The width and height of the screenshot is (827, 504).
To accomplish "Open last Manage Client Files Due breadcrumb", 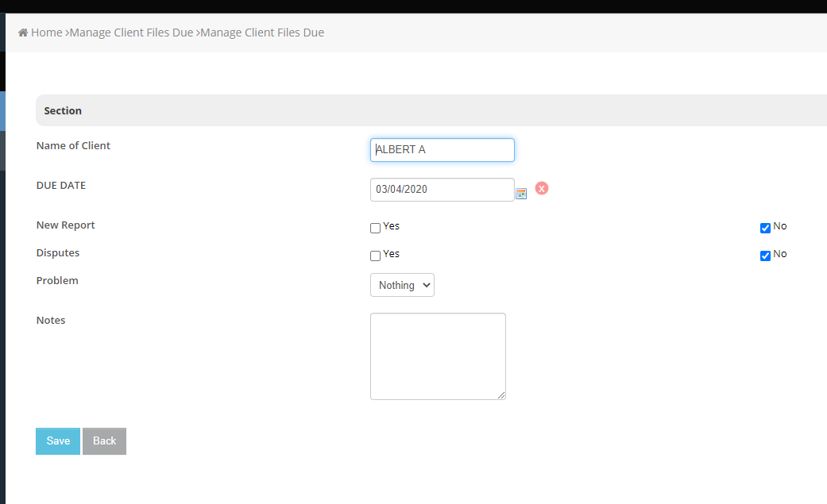I will [x=262, y=33].
